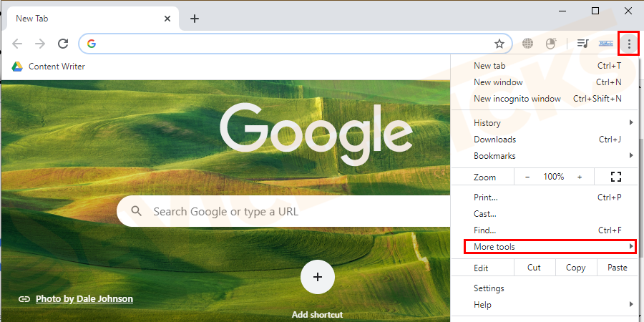The width and height of the screenshot is (644, 322).
Task: Click the mouse extension icon
Action: tap(550, 43)
